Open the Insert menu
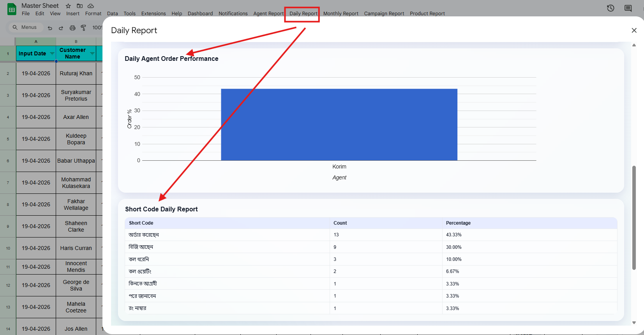Screen dimensions: 644x335 73,14
